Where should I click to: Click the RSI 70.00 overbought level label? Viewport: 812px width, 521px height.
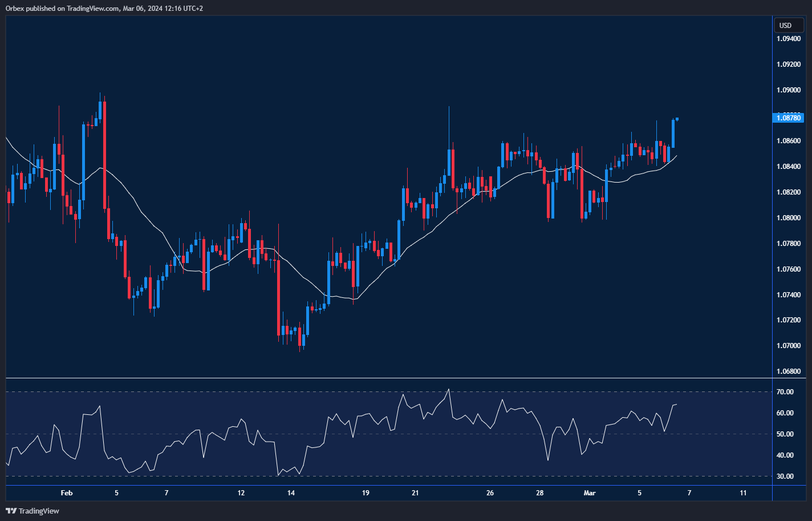[785, 392]
